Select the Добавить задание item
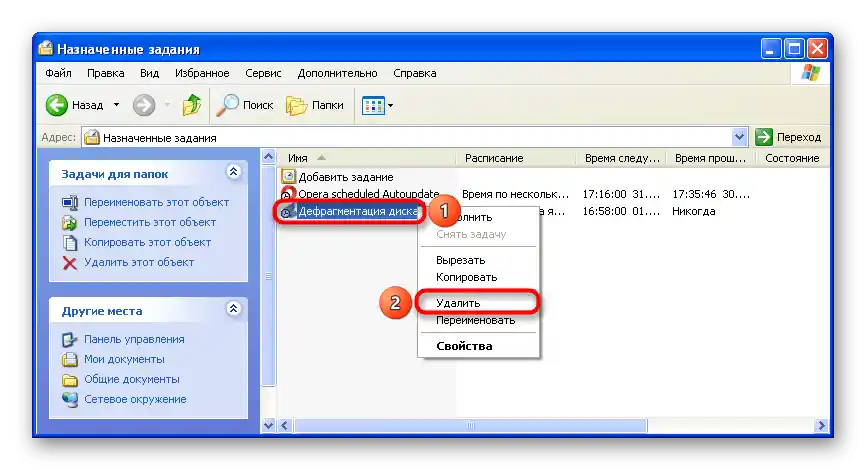 click(346, 177)
